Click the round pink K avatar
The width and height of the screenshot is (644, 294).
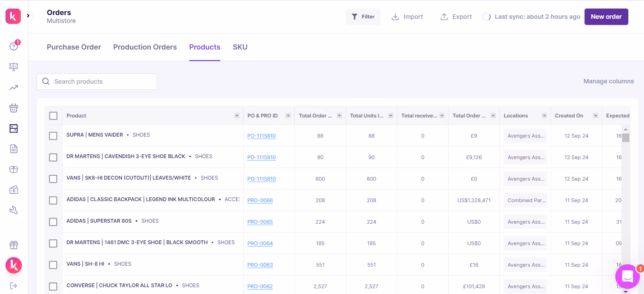[x=14, y=265]
